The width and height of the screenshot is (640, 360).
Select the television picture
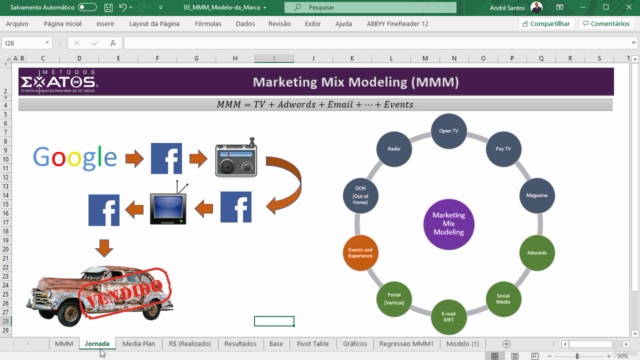(169, 204)
